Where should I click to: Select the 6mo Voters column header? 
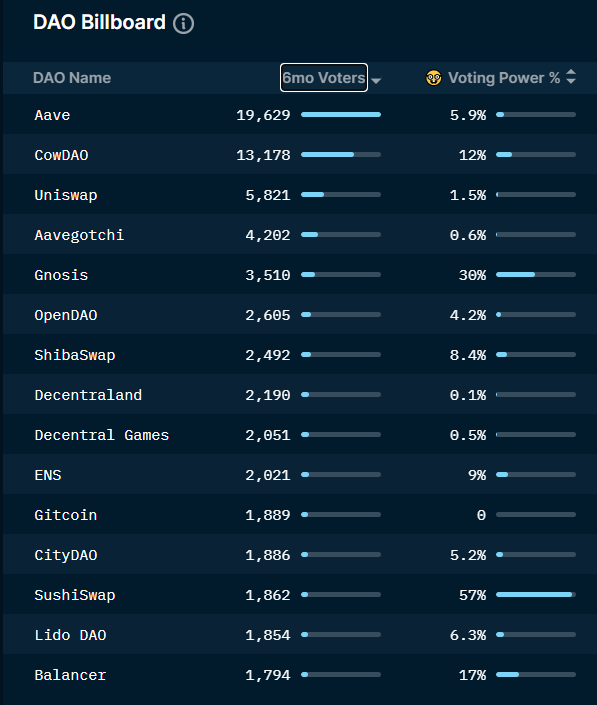click(x=324, y=78)
